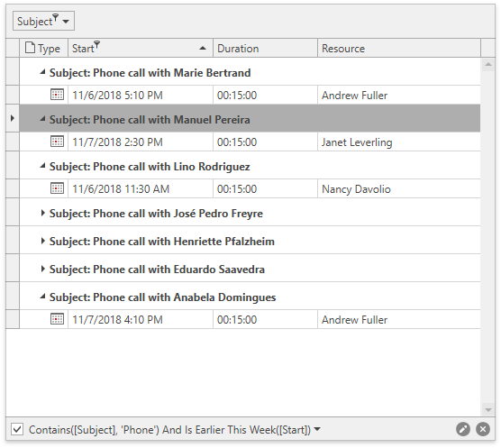Sort by the Duration column header
The height and width of the screenshot is (448, 501).
265,49
